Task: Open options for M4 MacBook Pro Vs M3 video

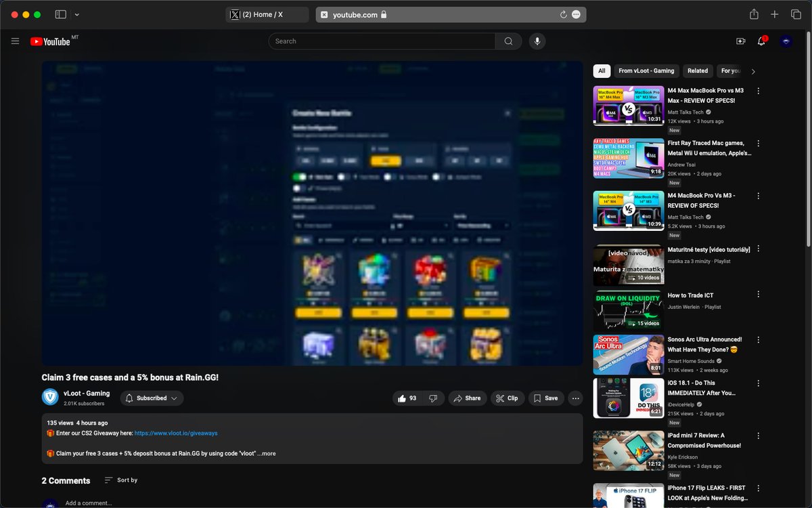Action: coord(759,196)
